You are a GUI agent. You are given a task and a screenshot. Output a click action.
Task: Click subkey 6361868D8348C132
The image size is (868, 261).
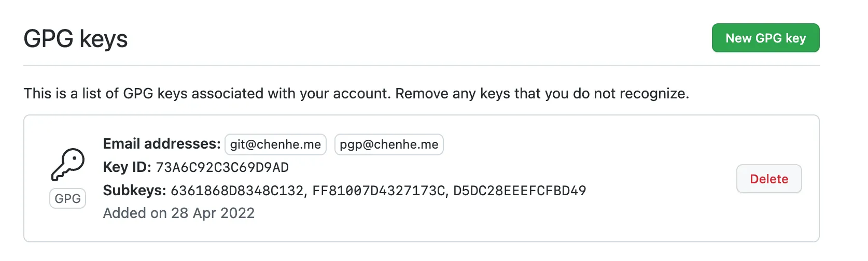coord(237,191)
